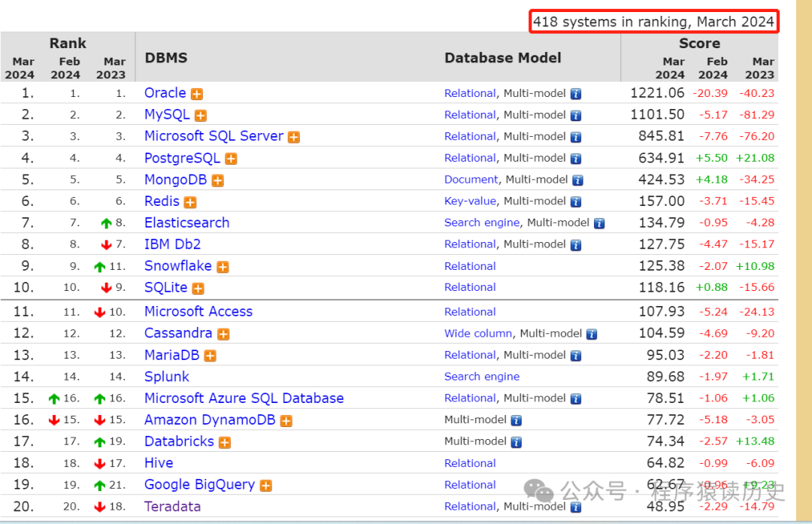Image resolution: width=812 pixels, height=524 pixels.
Task: Click the info icon in Databricks row
Action: tap(517, 443)
